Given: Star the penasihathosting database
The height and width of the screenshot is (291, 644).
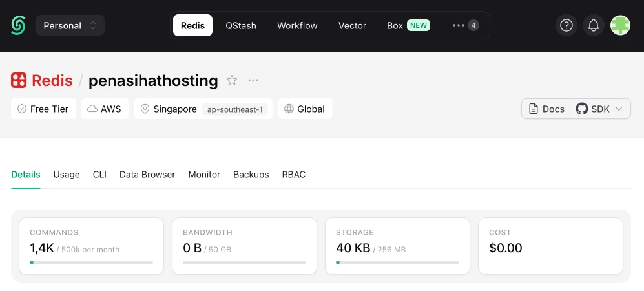Looking at the screenshot, I should pos(232,80).
